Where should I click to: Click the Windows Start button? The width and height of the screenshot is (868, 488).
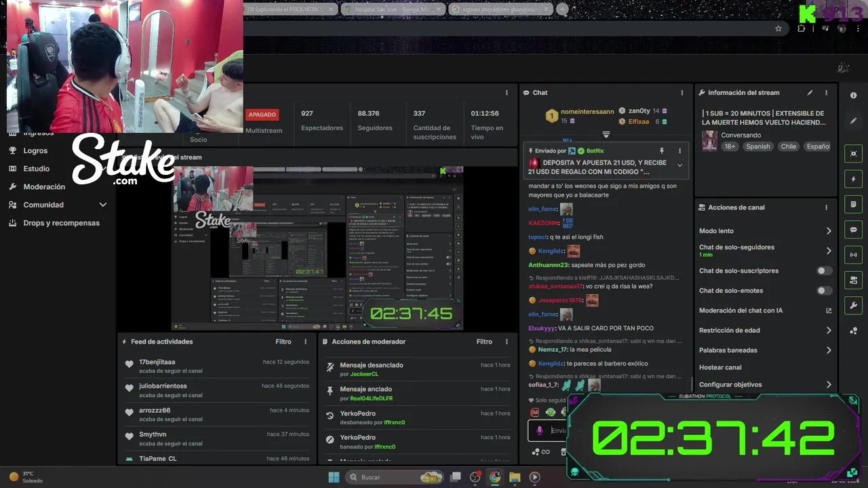point(334,477)
